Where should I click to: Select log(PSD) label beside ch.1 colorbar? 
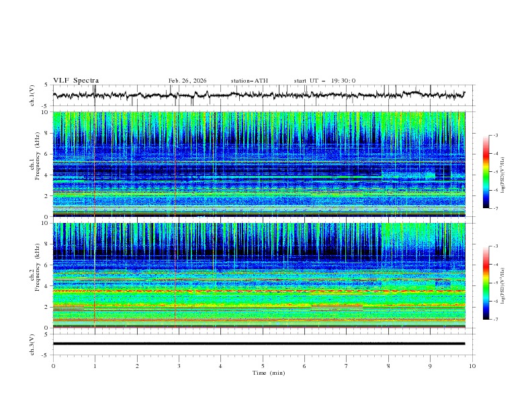pyautogui.click(x=503, y=175)
